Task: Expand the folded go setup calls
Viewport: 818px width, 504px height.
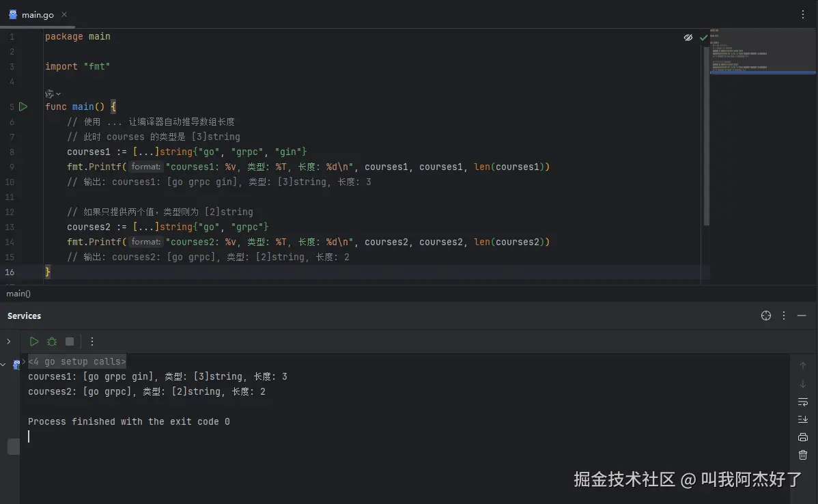Action: [76, 361]
